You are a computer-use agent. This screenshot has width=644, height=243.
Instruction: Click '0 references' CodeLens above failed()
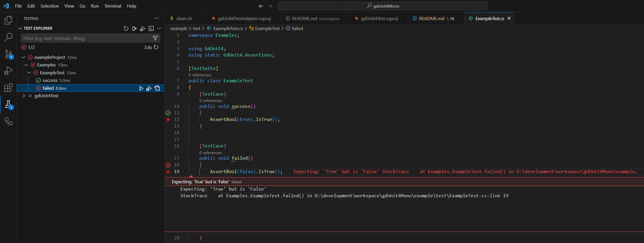pos(210,153)
